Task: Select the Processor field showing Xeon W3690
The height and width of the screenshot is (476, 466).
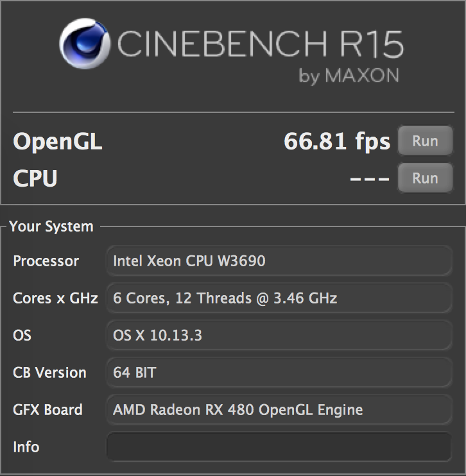Action: [279, 260]
